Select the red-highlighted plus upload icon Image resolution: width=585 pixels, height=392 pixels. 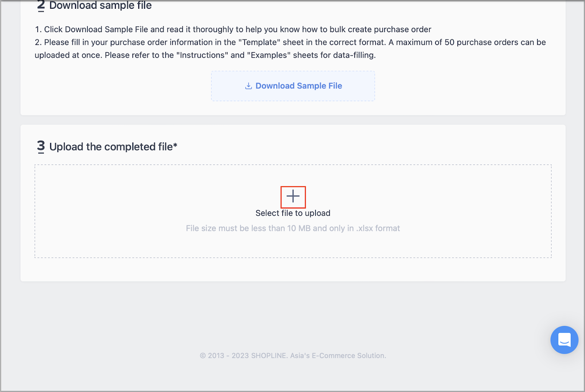point(293,197)
